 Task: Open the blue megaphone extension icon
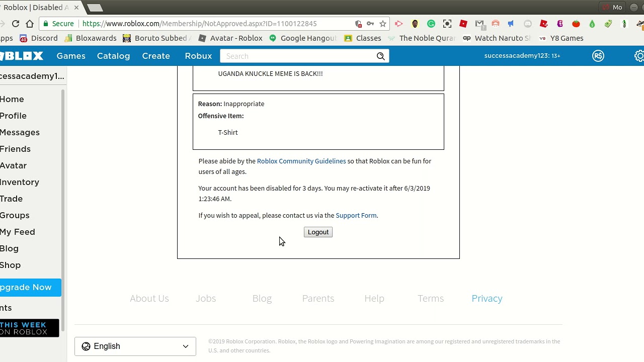[x=511, y=24]
